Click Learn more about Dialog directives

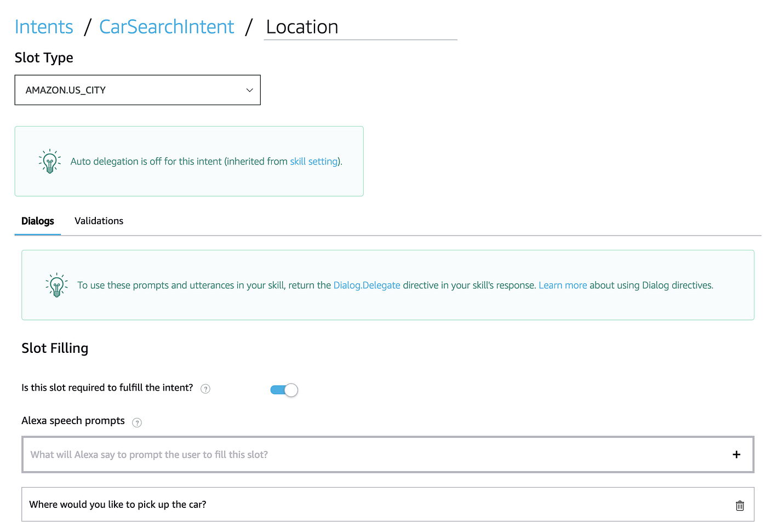click(563, 285)
